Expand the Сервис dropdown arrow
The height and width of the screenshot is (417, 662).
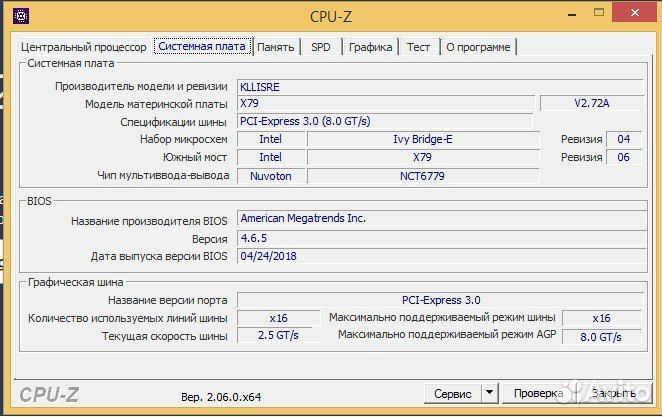point(489,393)
